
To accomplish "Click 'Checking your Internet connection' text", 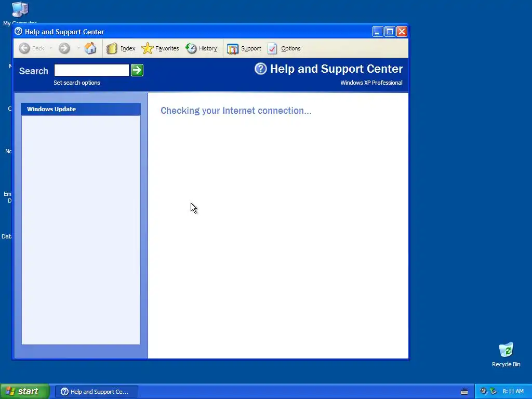I will [x=236, y=111].
